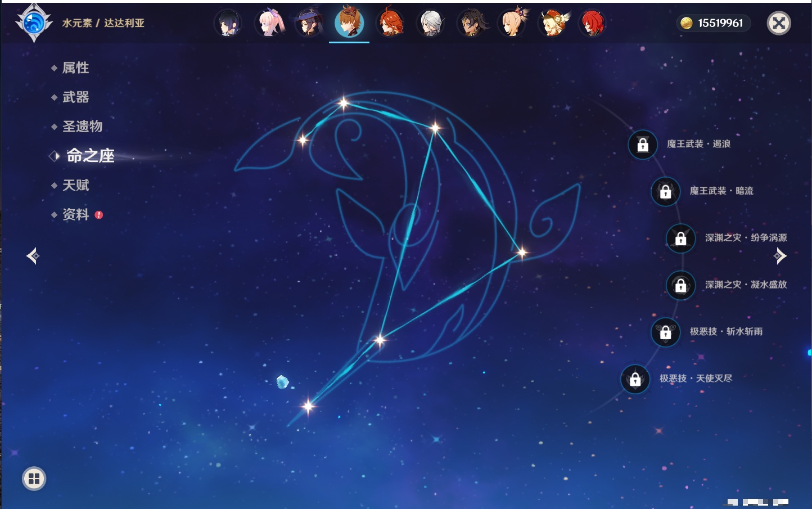This screenshot has height=509, width=812.
Task: Select the witch-hat character portrait
Action: pyautogui.click(x=309, y=24)
